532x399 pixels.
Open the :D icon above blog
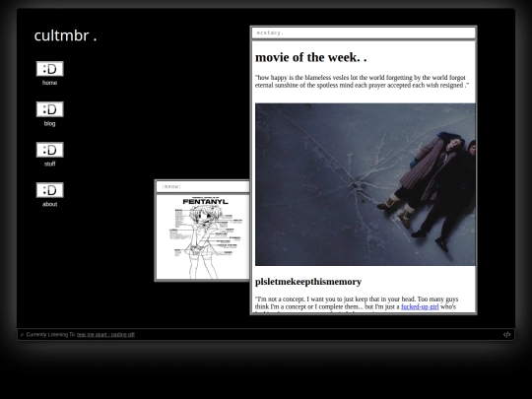(50, 109)
